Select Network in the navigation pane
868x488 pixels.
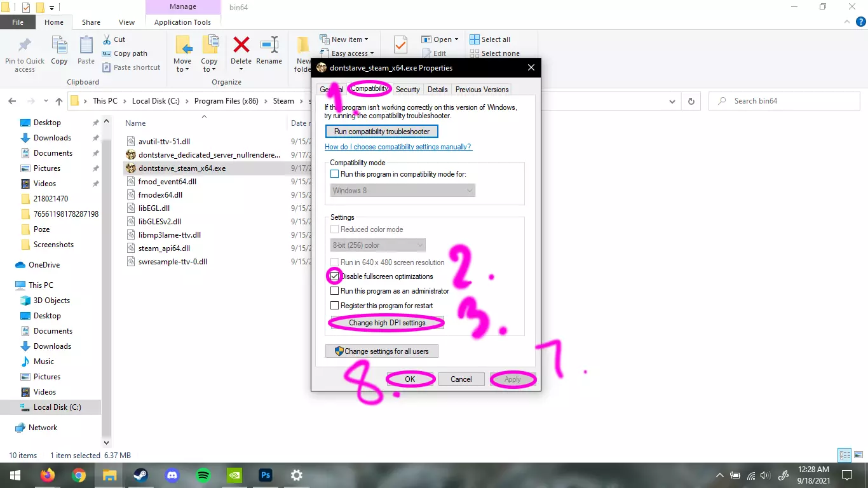pos(43,428)
